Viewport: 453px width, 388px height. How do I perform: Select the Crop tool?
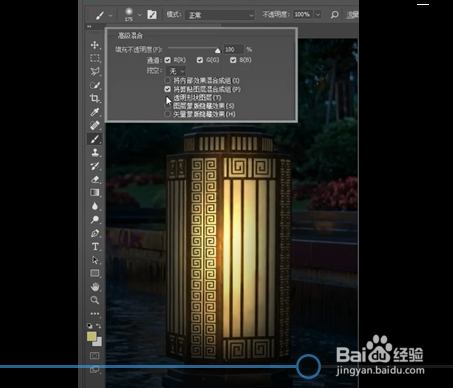(x=95, y=98)
